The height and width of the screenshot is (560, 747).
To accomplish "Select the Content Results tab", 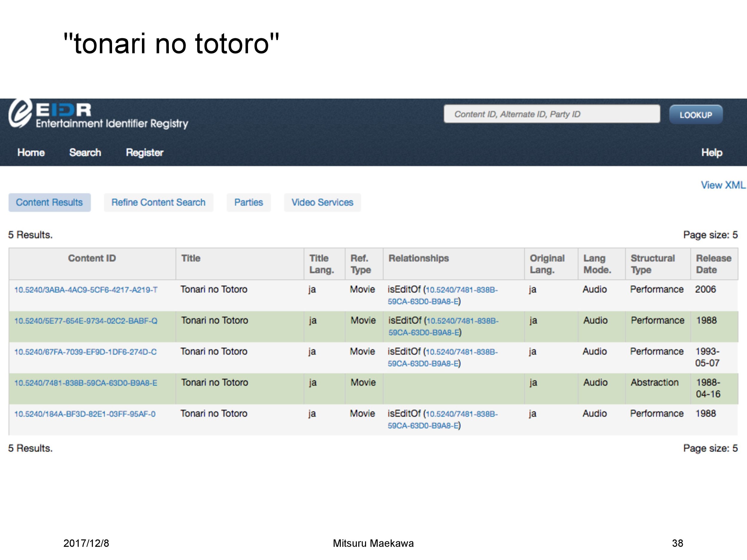I will click(49, 202).
